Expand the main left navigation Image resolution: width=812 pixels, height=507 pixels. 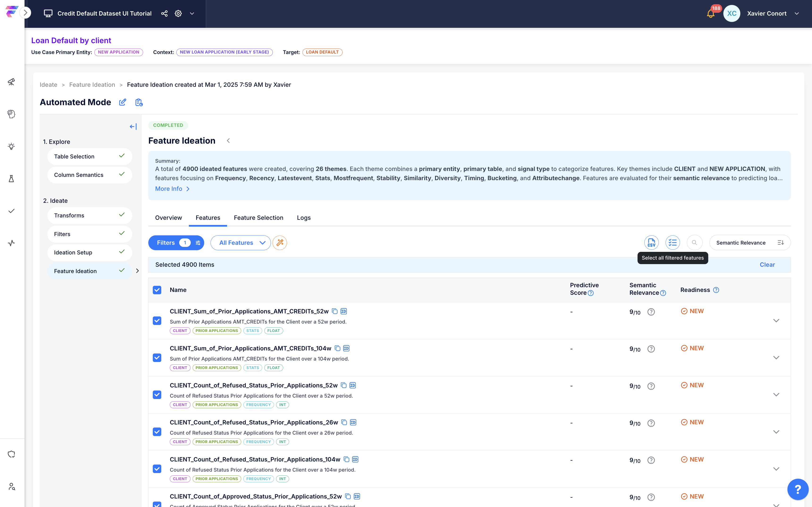(25, 13)
